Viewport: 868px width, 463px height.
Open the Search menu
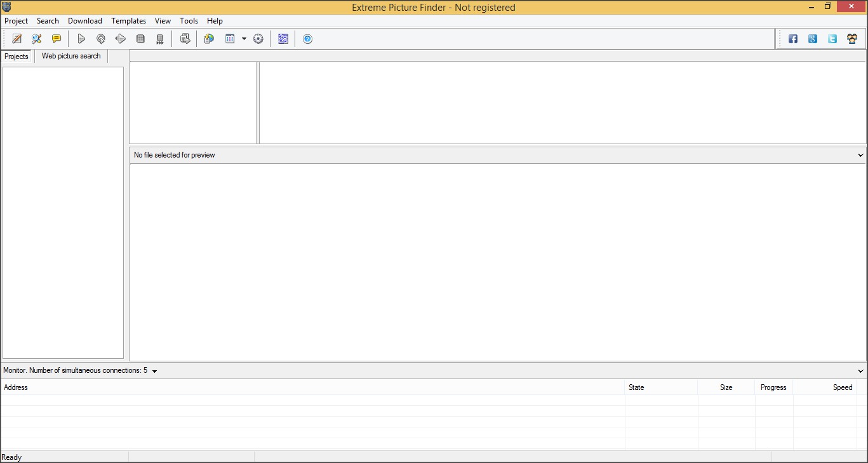[48, 21]
